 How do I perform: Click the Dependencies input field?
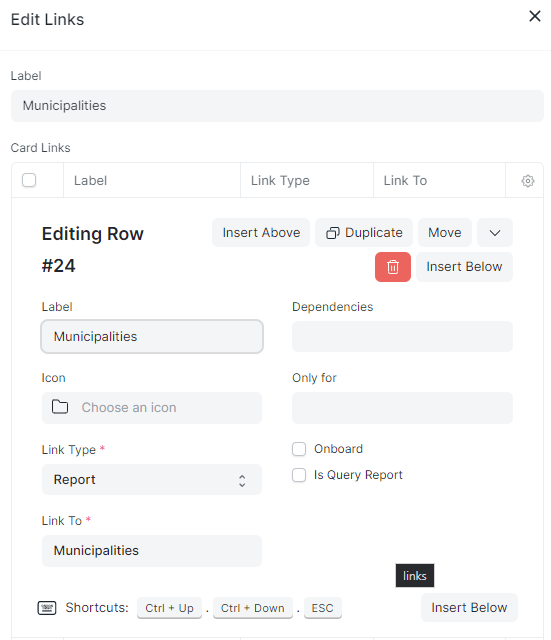[x=402, y=336]
